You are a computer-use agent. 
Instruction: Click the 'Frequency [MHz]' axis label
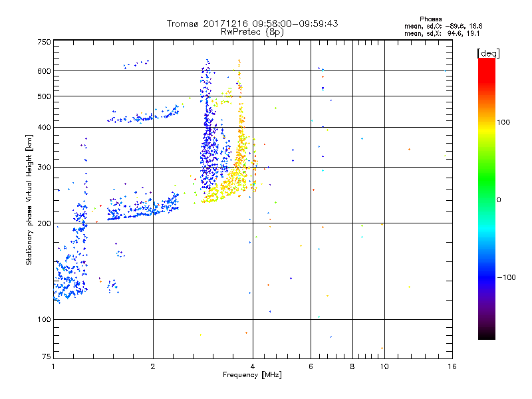click(x=252, y=375)
